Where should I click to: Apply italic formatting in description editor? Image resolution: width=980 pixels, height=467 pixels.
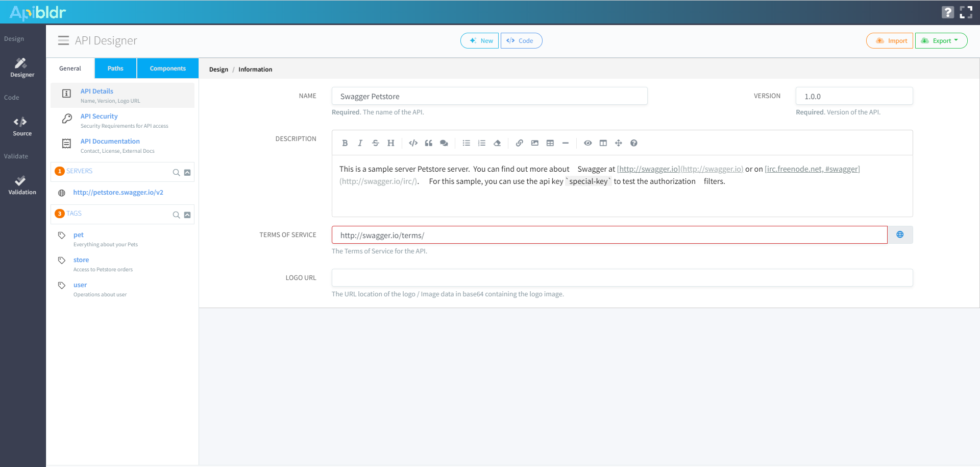point(360,143)
